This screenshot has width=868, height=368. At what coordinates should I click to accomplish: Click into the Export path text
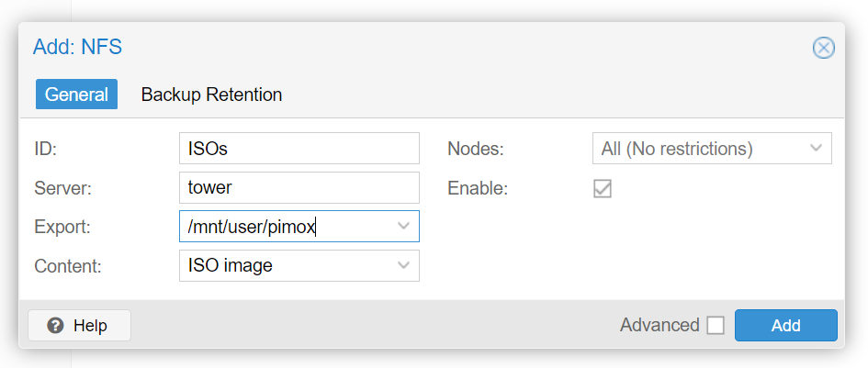(x=252, y=227)
